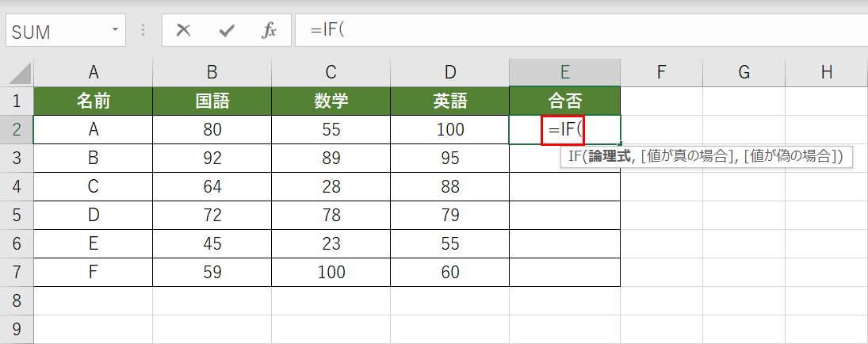Viewport: 868px width, 344px height.
Task: Select column A header
Action: [94, 72]
